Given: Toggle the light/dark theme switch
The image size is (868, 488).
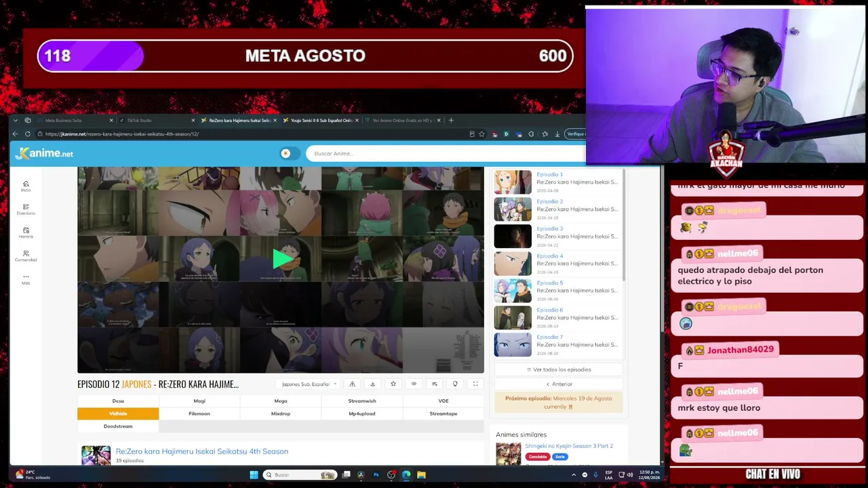Looking at the screenshot, I should tap(290, 153).
